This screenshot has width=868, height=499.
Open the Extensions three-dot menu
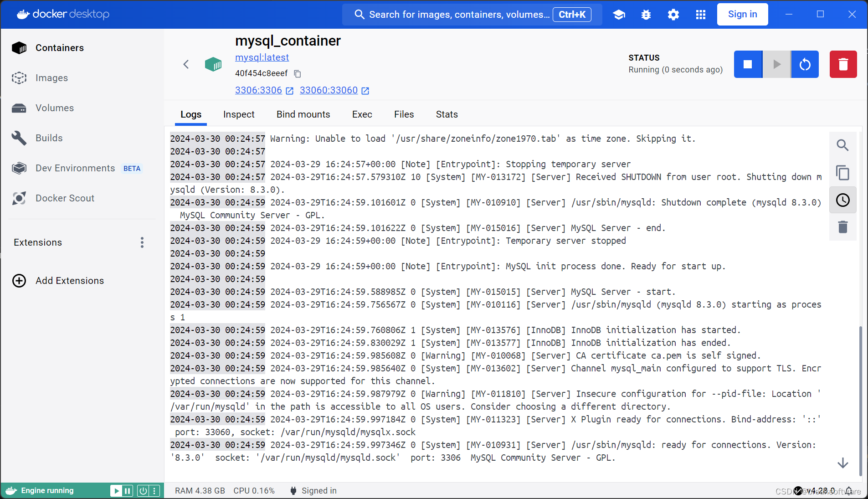[x=142, y=242]
